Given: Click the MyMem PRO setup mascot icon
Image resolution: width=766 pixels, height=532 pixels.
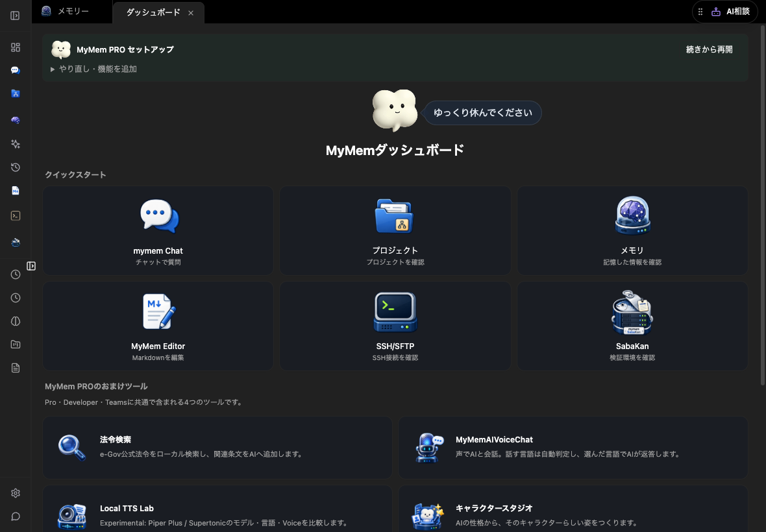Looking at the screenshot, I should click(61, 50).
